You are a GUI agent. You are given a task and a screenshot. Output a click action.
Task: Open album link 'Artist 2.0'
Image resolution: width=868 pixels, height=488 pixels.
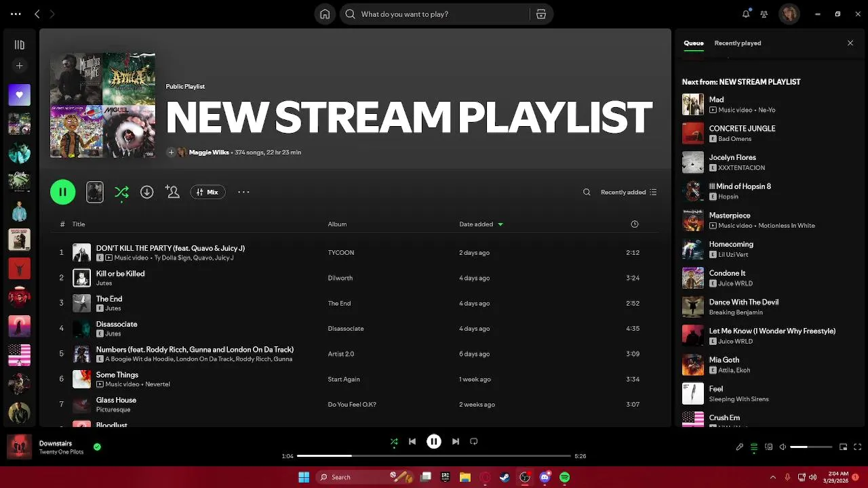(x=341, y=354)
